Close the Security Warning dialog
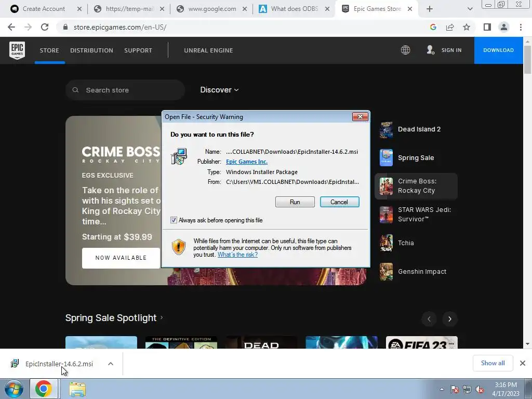This screenshot has height=399, width=532. [x=360, y=117]
